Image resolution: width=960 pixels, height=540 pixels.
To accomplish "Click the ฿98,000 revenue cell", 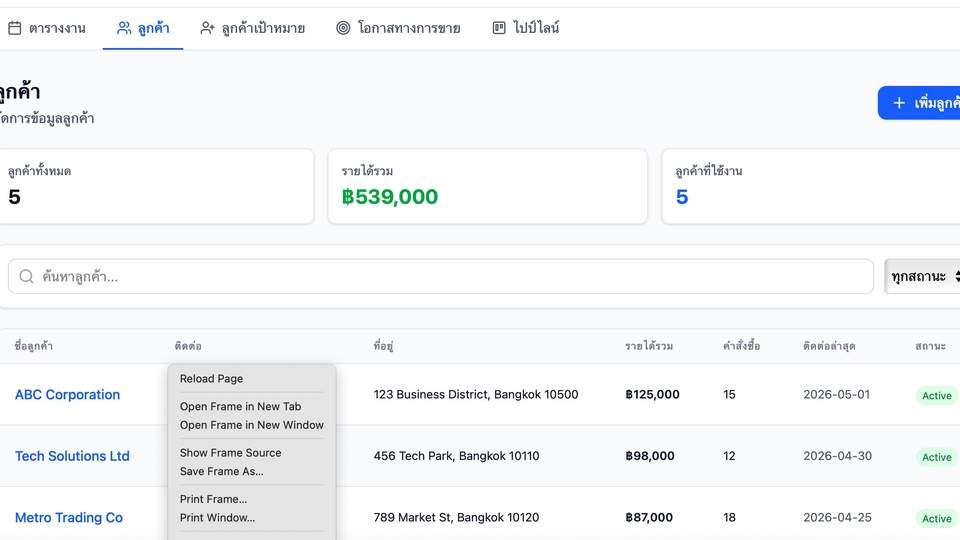I will point(650,456).
